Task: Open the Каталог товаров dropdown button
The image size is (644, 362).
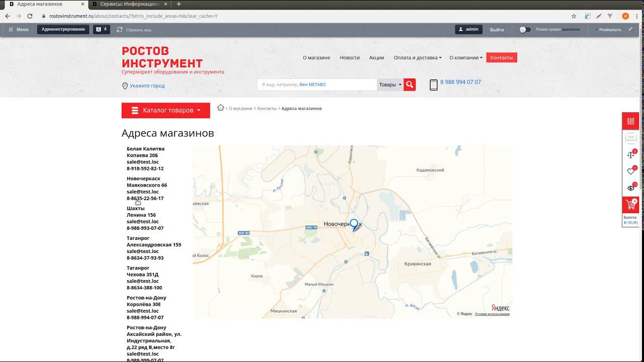Action: tap(166, 111)
